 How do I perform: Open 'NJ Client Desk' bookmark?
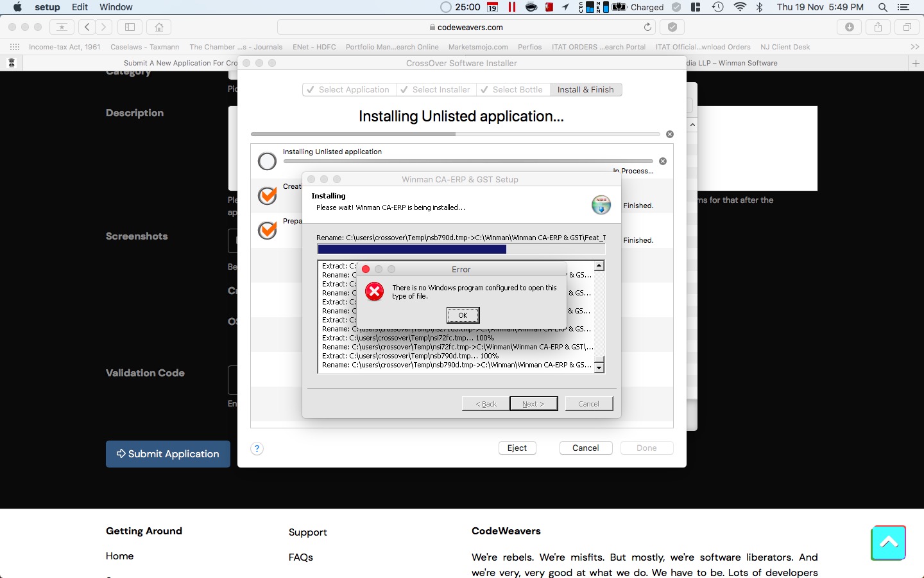tap(785, 47)
